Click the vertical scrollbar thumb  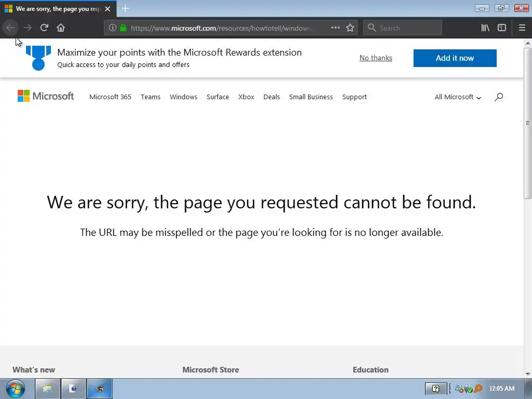point(528,123)
